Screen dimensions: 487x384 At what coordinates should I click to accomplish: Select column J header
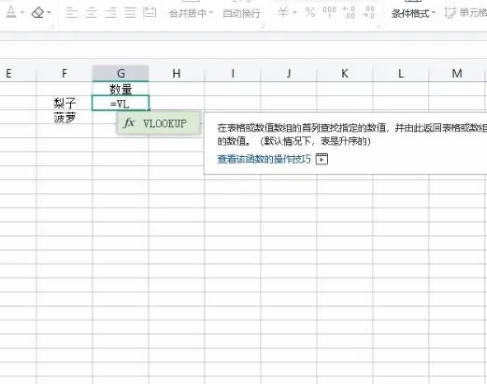click(289, 73)
